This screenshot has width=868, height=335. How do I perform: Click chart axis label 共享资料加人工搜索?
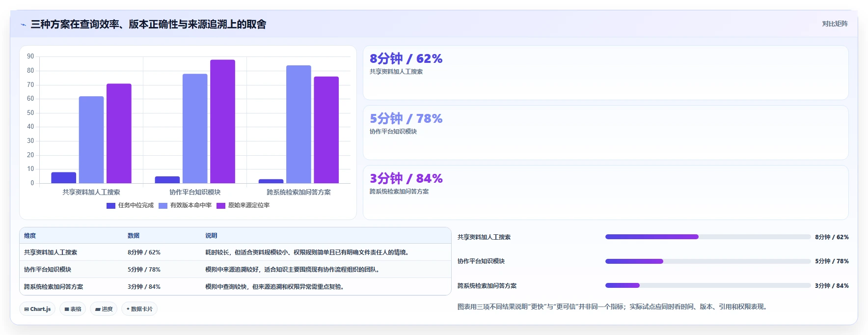(x=91, y=192)
